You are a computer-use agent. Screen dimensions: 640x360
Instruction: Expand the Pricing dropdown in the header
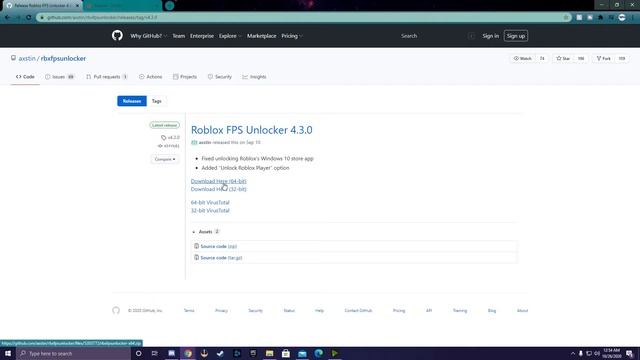291,36
